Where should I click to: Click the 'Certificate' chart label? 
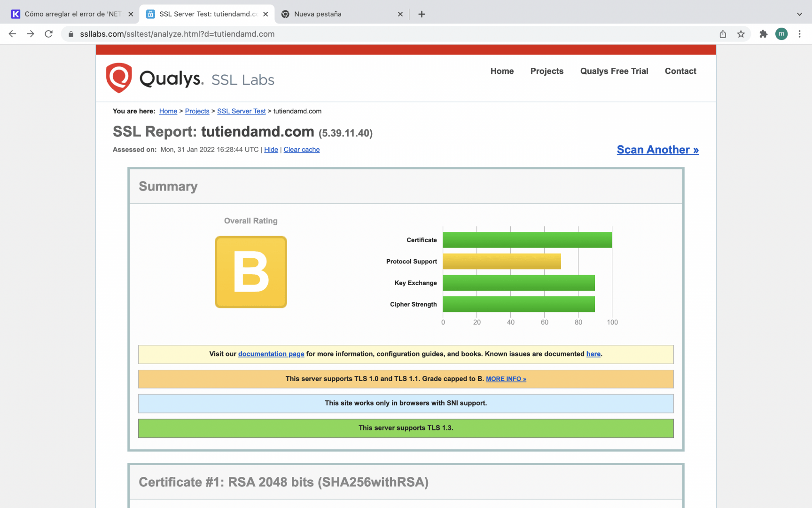(422, 240)
